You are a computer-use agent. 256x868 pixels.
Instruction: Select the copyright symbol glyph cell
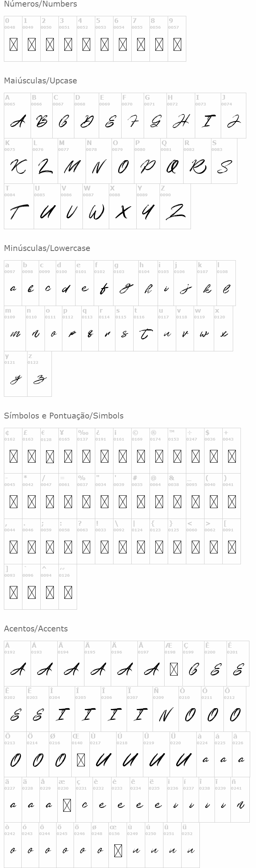click(x=141, y=451)
